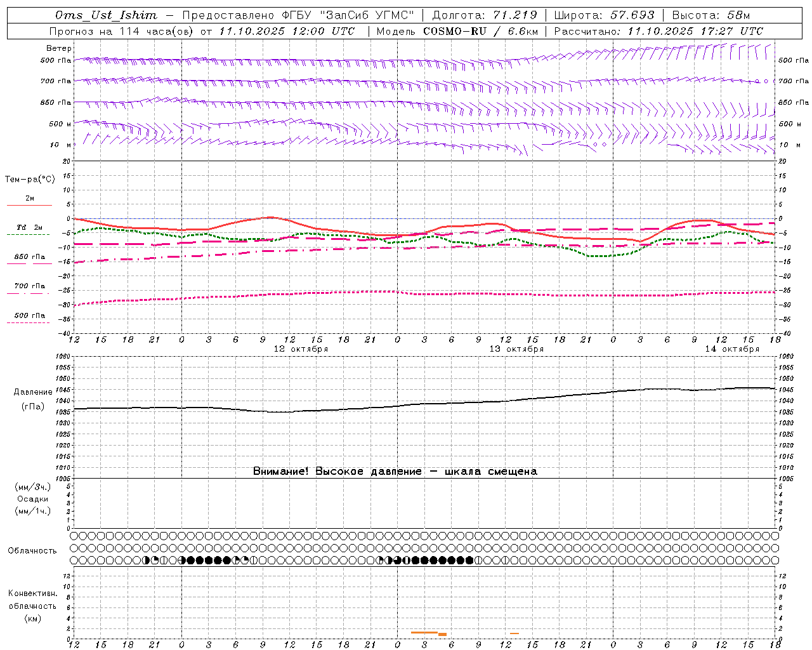The width and height of the screenshot is (812, 650).
Task: Click the Рассчитано: 11.10.2025 17:27 UTC timestamp
Action: (659, 31)
